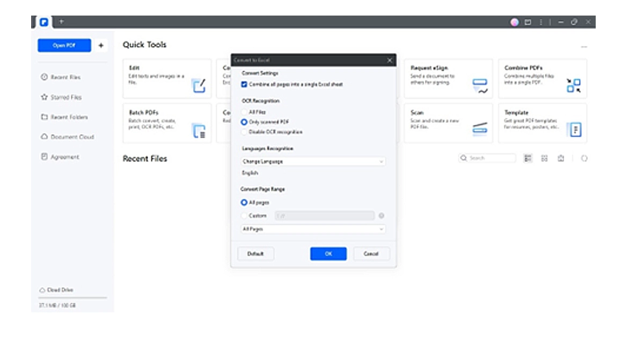The height and width of the screenshot is (337, 644).
Task: Click the Recent Folders folder icon
Action: pos(45,117)
